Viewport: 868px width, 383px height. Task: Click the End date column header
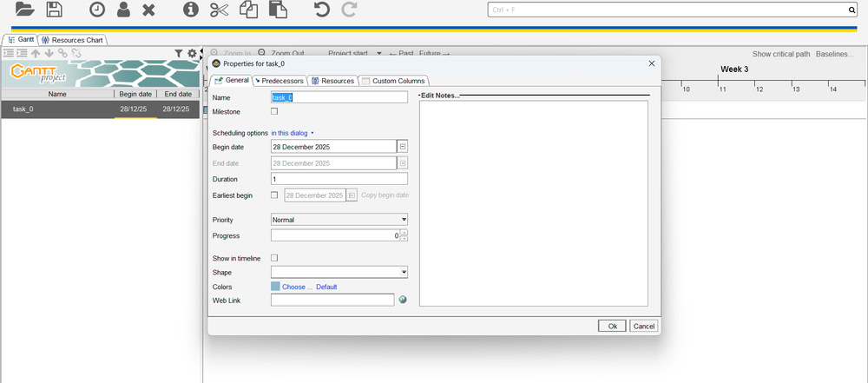(x=178, y=94)
